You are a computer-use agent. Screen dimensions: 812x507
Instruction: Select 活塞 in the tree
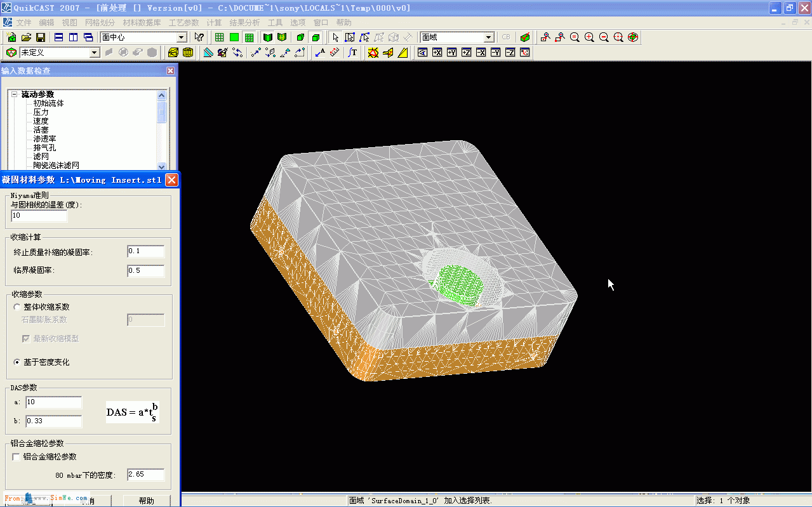pos(41,129)
